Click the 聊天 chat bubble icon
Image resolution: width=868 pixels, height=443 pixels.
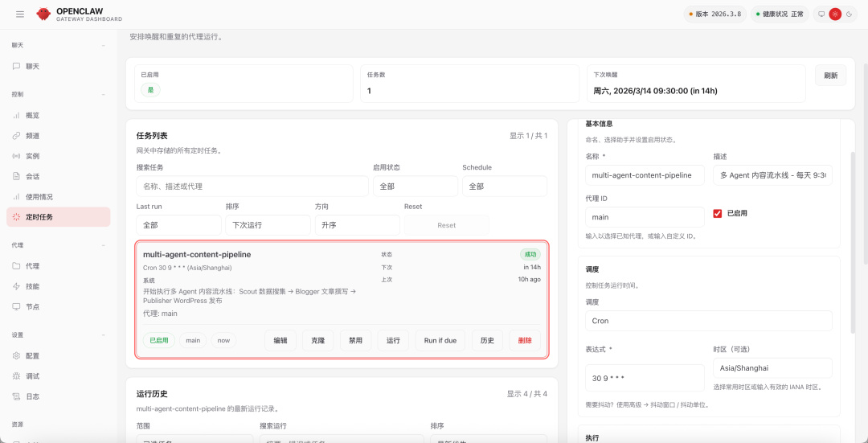[17, 67]
